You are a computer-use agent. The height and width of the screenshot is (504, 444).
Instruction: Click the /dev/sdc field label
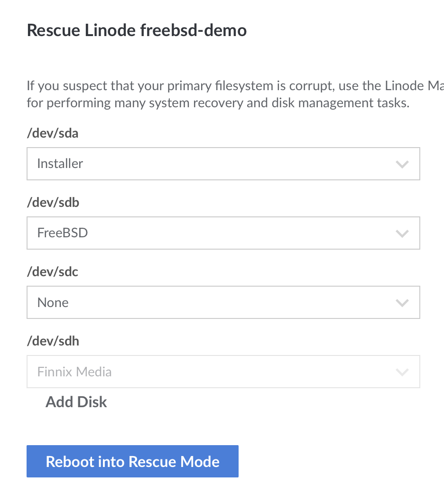click(53, 272)
